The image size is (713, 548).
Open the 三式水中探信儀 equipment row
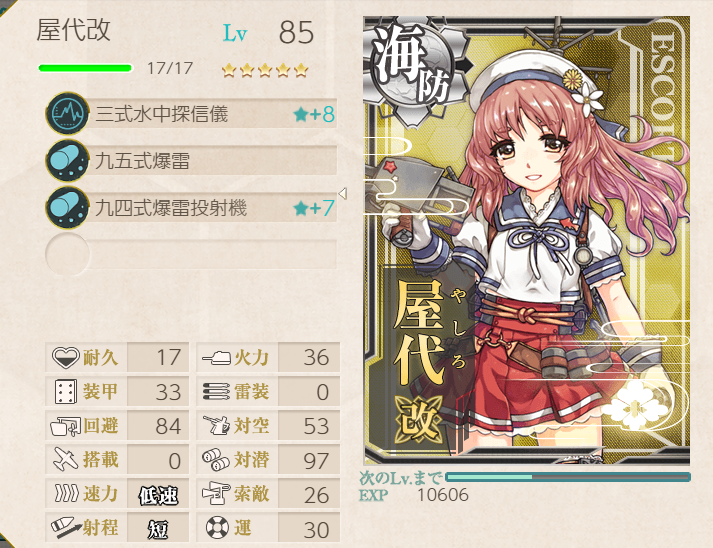coord(191,113)
